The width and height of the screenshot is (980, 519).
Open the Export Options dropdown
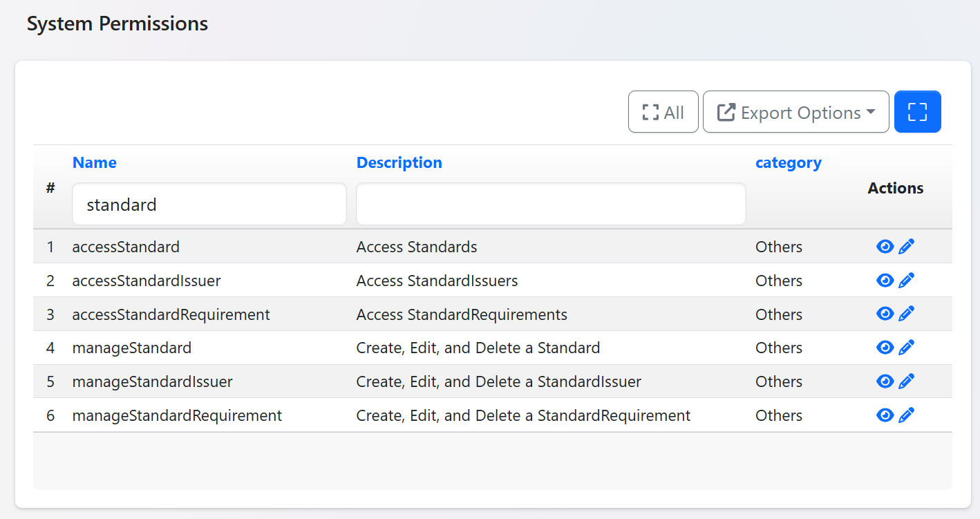pyautogui.click(x=795, y=112)
